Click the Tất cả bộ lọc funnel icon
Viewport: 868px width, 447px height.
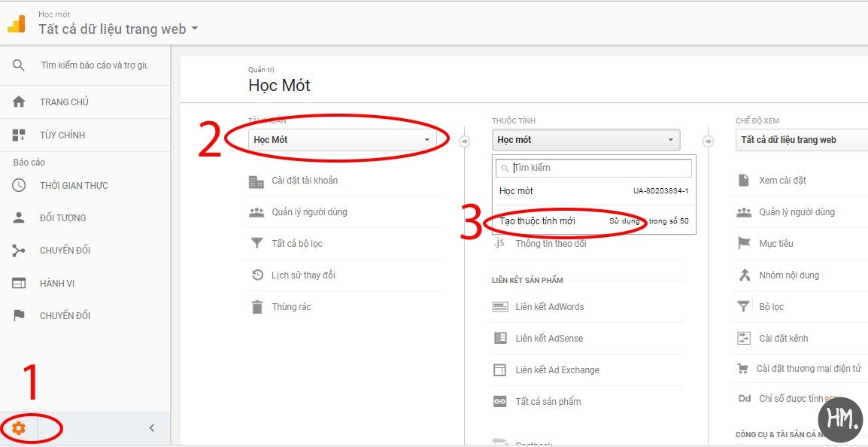(257, 244)
